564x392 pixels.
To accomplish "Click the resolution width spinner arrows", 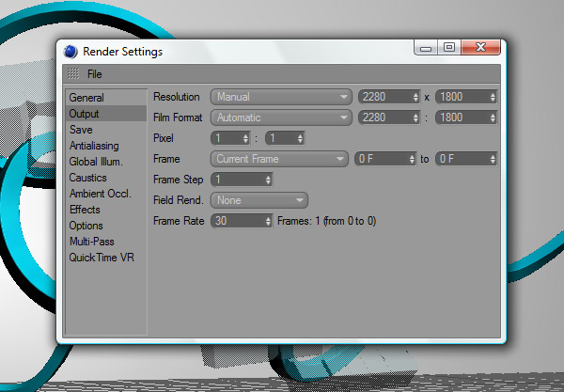I will pos(415,97).
